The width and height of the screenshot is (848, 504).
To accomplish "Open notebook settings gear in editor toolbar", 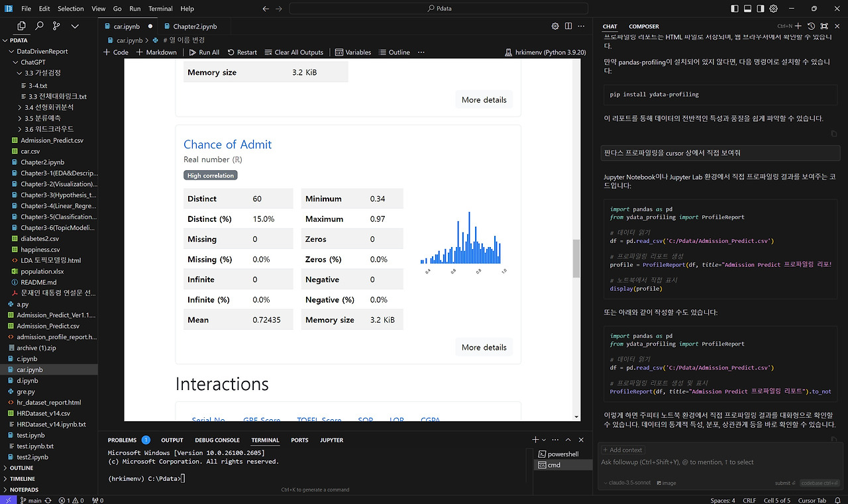I will point(555,26).
